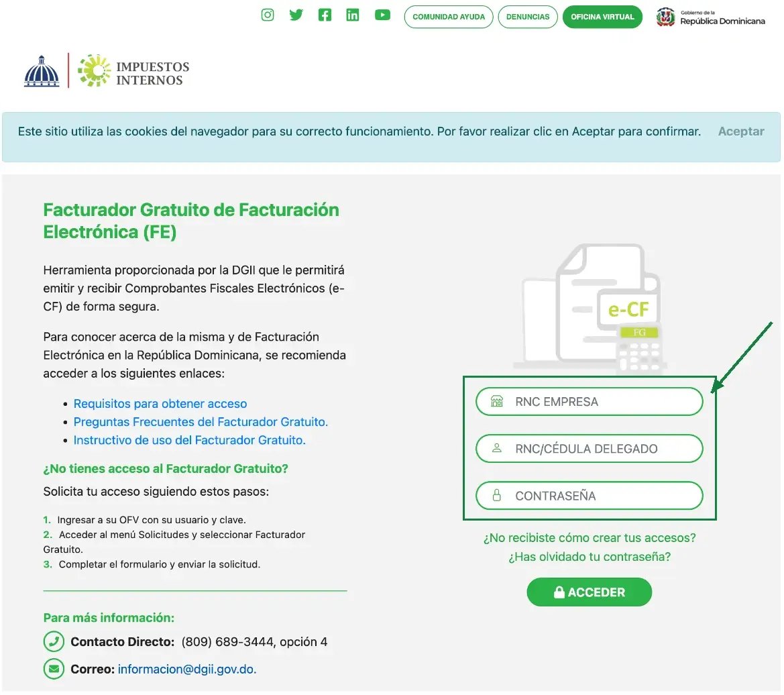This screenshot has width=784, height=695.
Task: Click the ¿No tienes acceso al Facturador Gratuito? heading
Action: click(x=166, y=468)
